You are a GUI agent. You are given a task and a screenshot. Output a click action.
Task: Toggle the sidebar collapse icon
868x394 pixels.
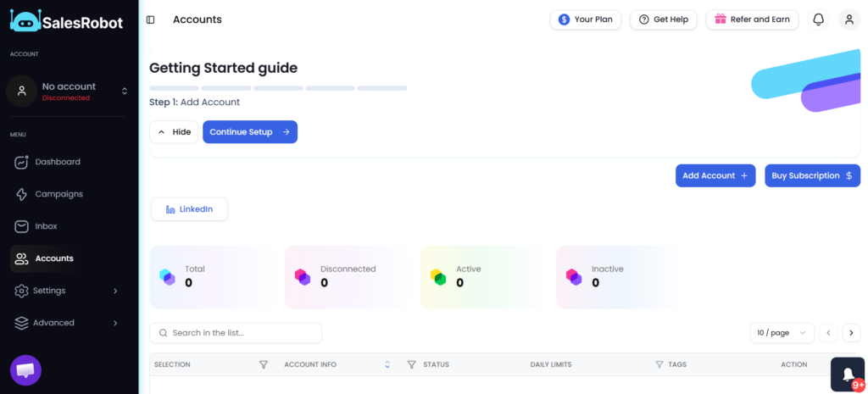pos(151,20)
